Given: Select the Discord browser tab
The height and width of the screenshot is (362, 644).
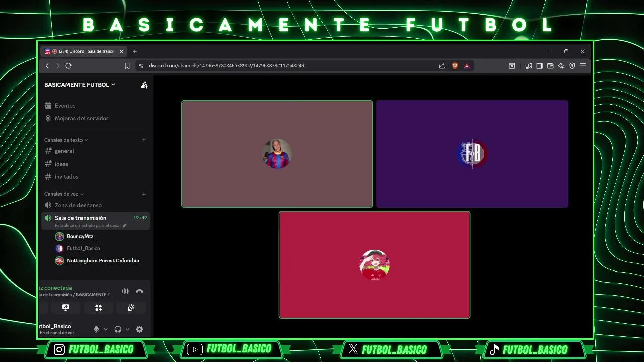Looking at the screenshot, I should click(x=84, y=51).
